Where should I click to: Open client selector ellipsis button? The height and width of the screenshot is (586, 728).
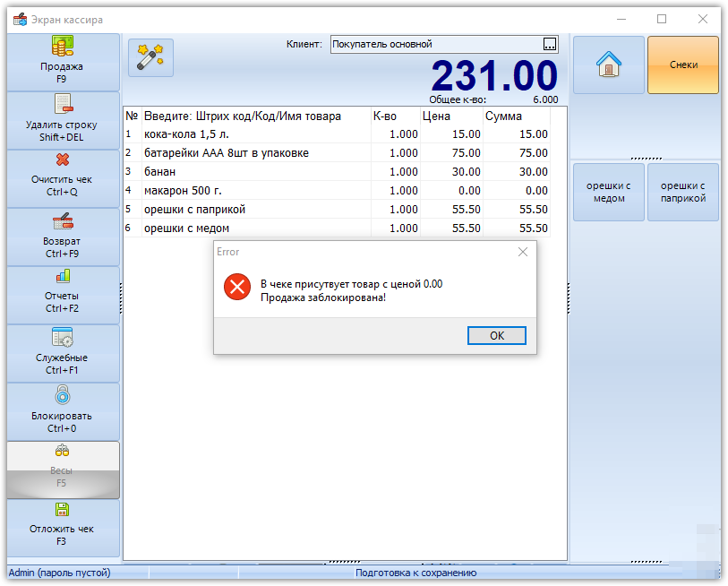pyautogui.click(x=550, y=44)
